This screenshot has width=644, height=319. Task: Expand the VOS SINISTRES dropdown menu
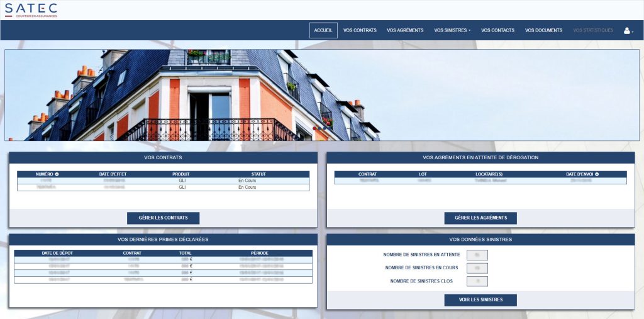click(x=452, y=30)
